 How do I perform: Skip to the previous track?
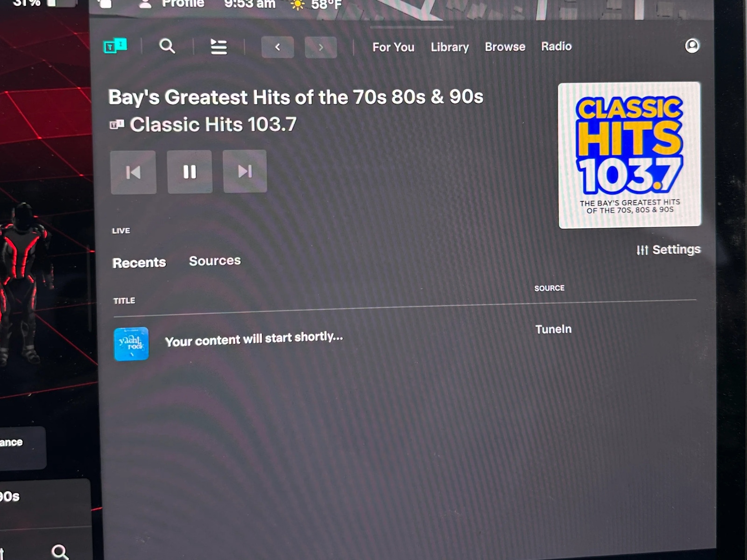pos(134,172)
